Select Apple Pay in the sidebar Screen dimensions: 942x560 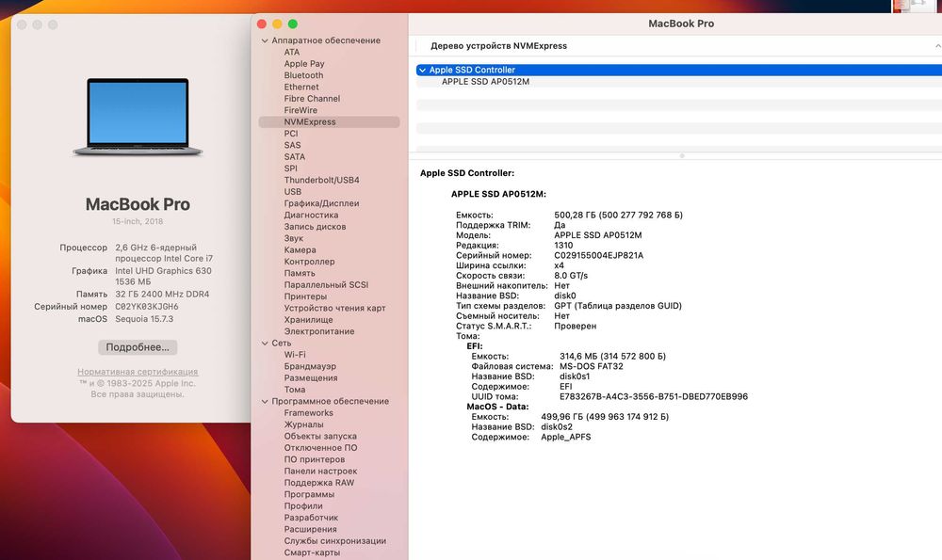(x=304, y=64)
